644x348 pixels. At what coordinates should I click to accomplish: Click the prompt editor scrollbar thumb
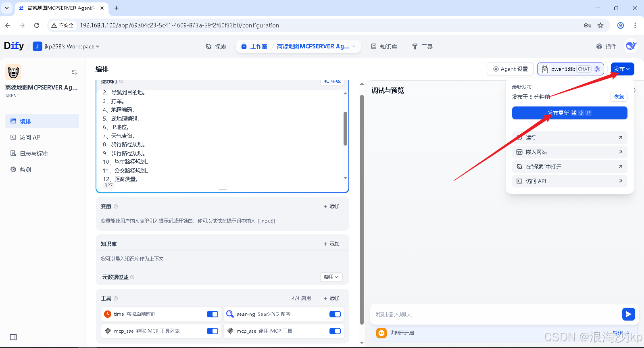345,128
